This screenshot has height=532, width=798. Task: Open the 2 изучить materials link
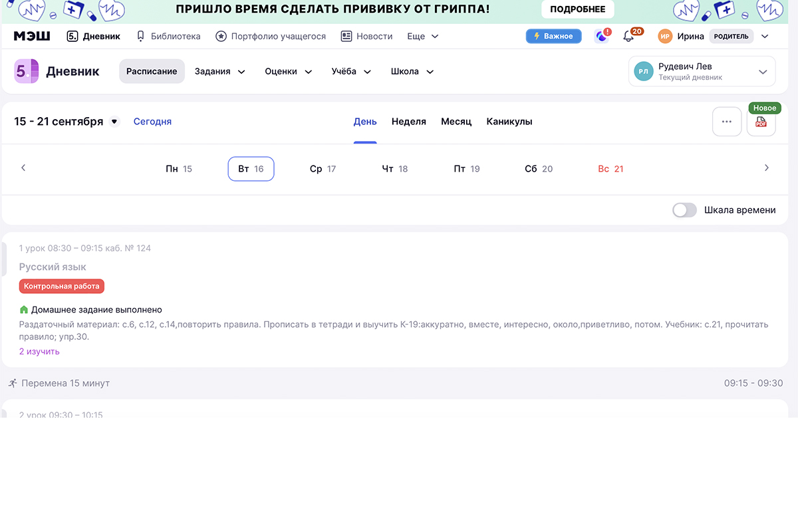tap(39, 351)
